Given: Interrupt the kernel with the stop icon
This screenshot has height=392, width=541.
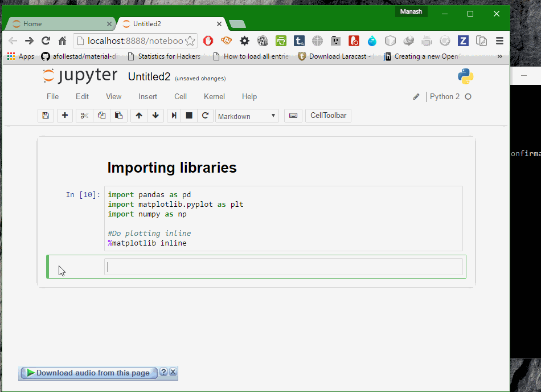Looking at the screenshot, I should pyautogui.click(x=189, y=116).
